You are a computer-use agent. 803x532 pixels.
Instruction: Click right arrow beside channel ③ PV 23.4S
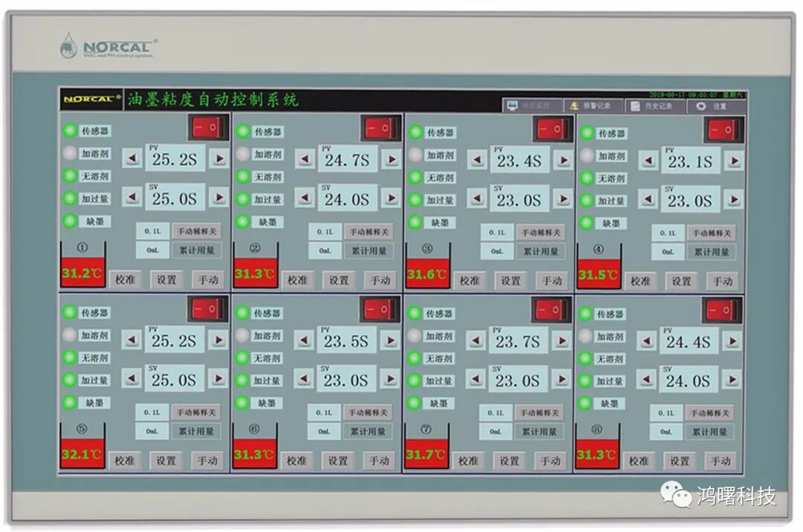[564, 160]
